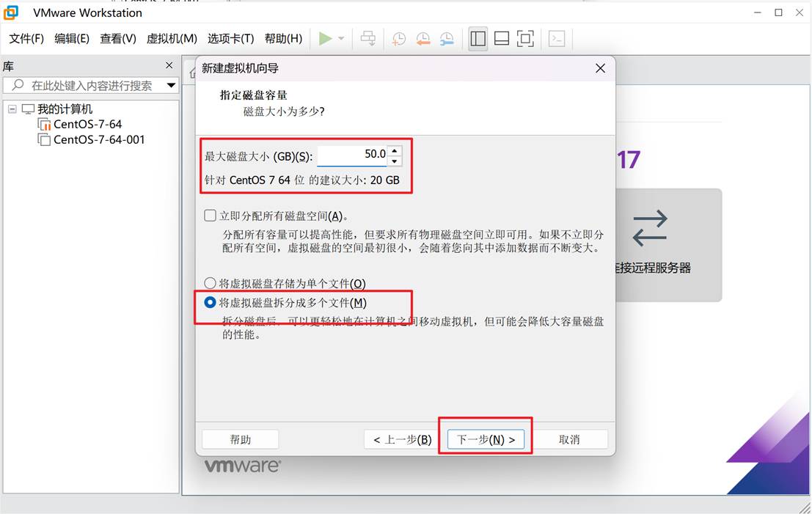Click the revert to snapshot icon
The width and height of the screenshot is (812, 514).
[423, 39]
